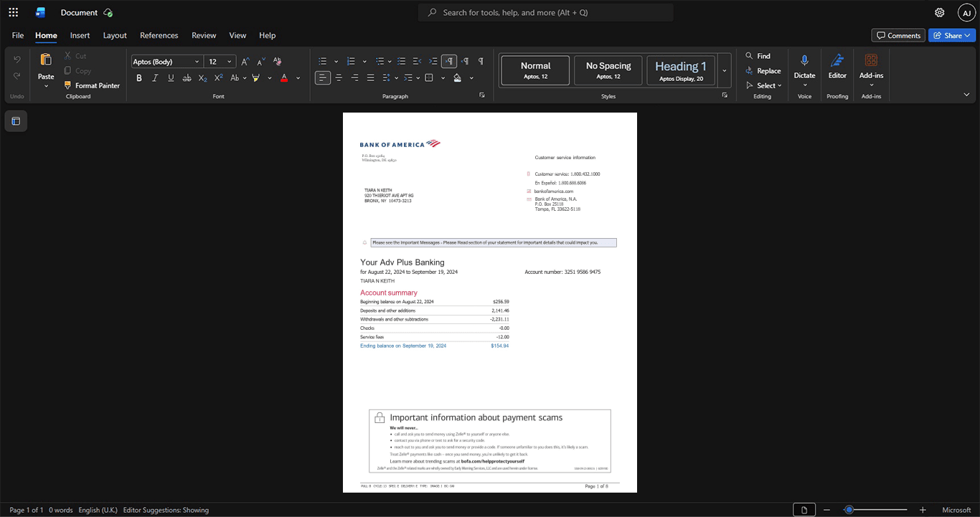Viewport: 980px width, 517px height.
Task: Click the Grow Font icon
Action: (x=245, y=62)
